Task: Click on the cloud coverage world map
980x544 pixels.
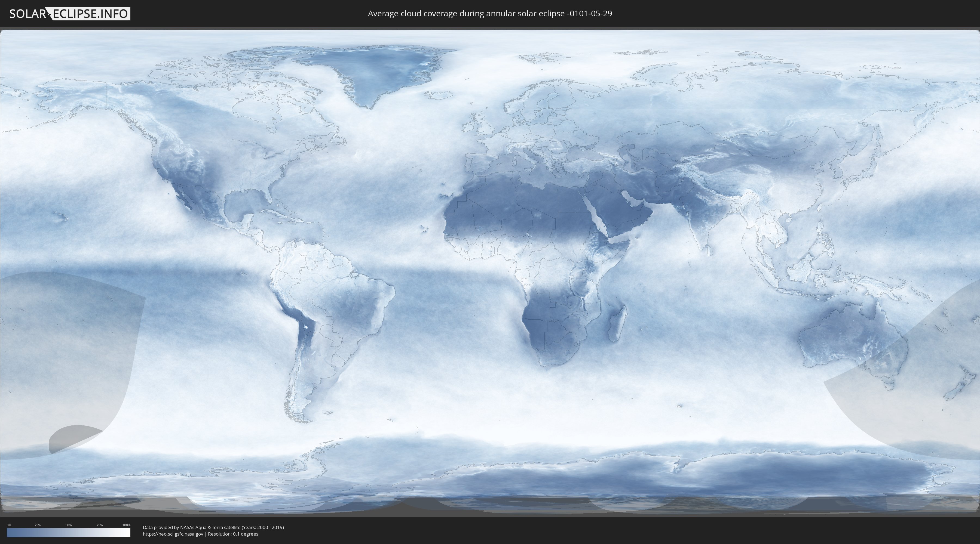Action: pos(490,272)
